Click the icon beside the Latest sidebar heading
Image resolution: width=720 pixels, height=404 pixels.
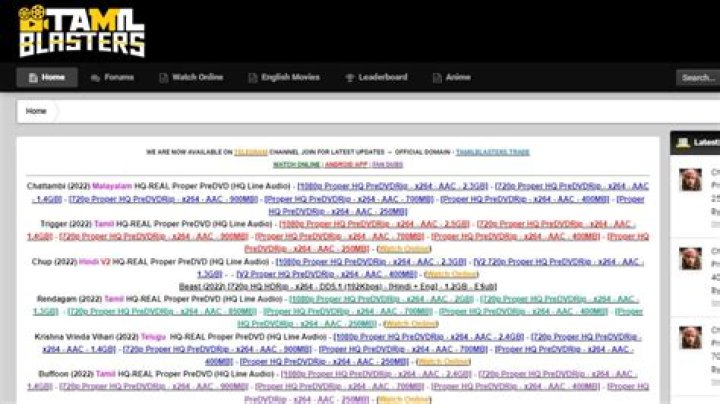(683, 143)
